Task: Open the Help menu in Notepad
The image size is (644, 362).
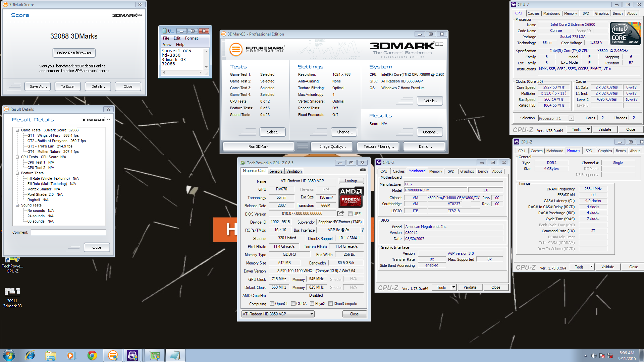Action: [x=180, y=45]
